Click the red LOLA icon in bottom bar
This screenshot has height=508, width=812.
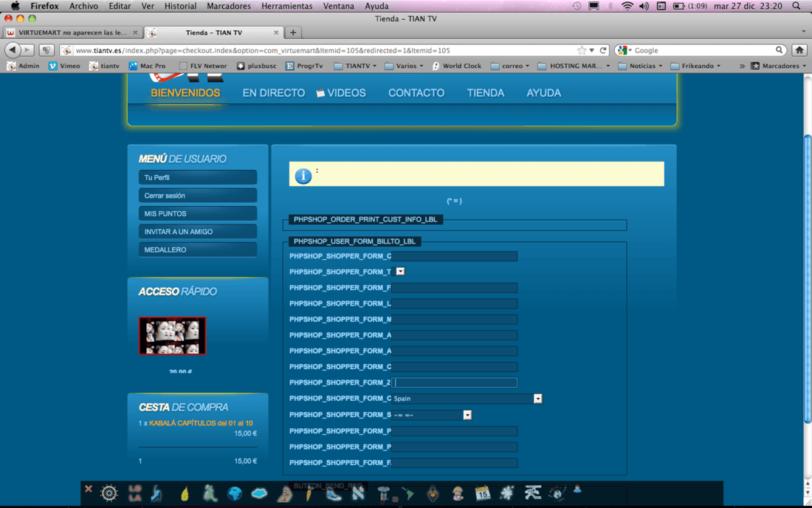coord(134,493)
